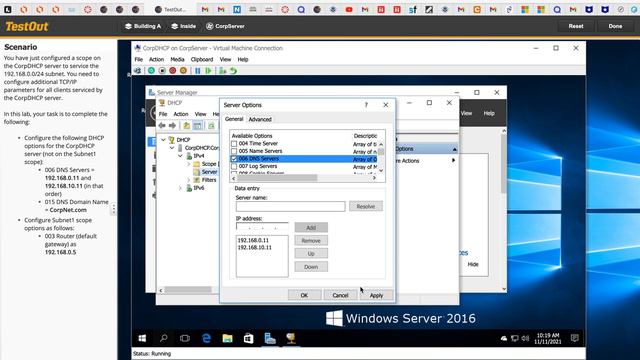
Task: Collapse the Options actions header arrow
Action: pos(454,149)
